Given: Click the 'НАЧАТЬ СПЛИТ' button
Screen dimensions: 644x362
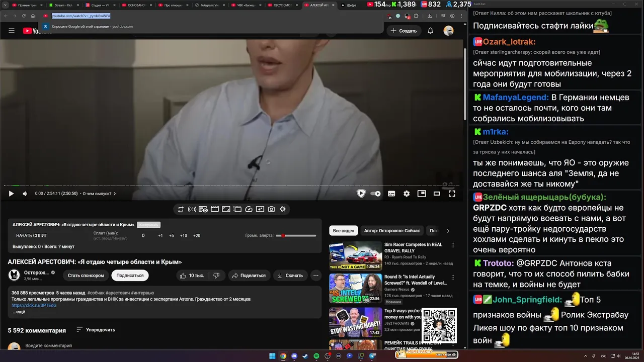Looking at the screenshot, I should pyautogui.click(x=31, y=236).
